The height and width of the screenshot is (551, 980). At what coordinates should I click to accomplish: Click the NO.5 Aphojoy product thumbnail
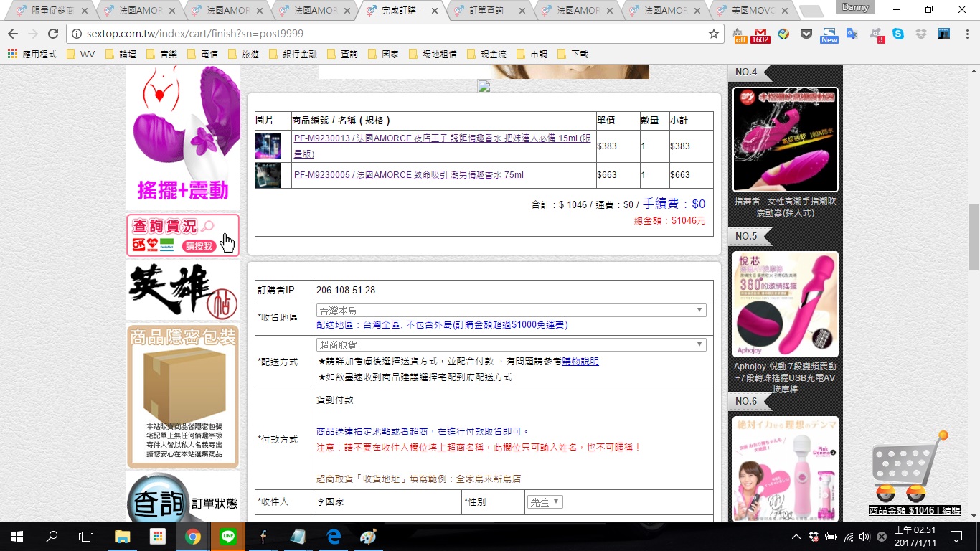(x=785, y=304)
